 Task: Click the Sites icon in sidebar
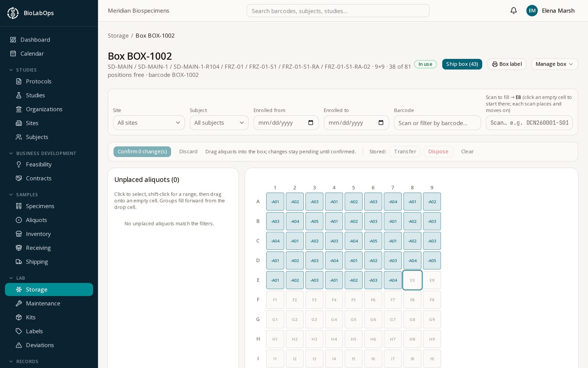(x=19, y=123)
